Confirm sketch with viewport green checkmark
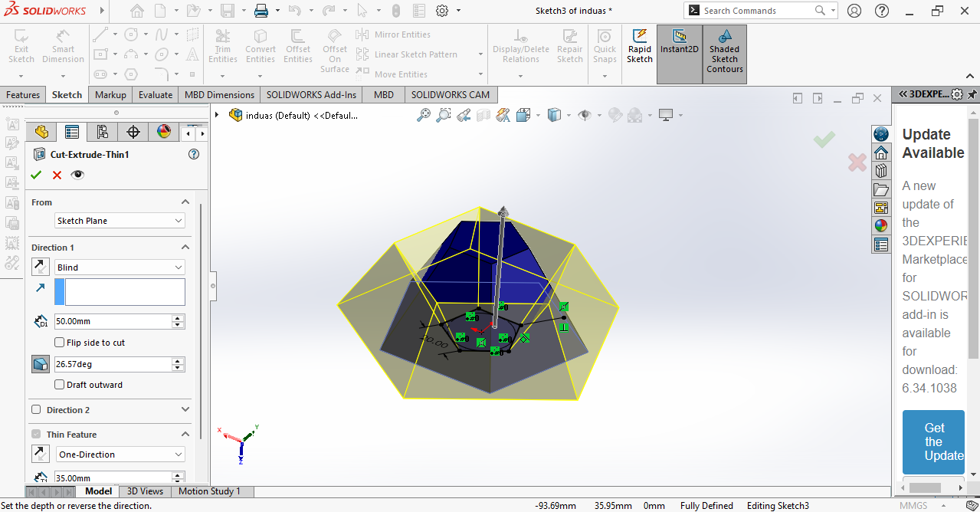This screenshot has height=512, width=980. coord(824,139)
